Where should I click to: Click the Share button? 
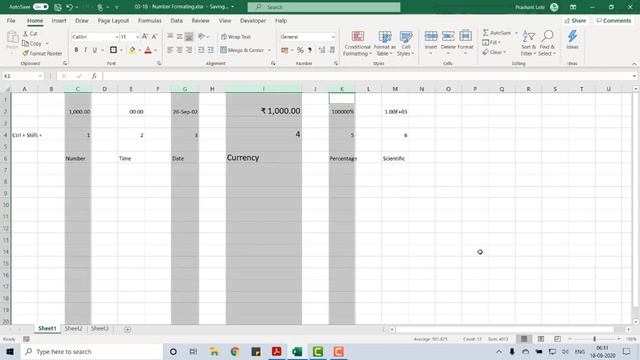point(575,20)
